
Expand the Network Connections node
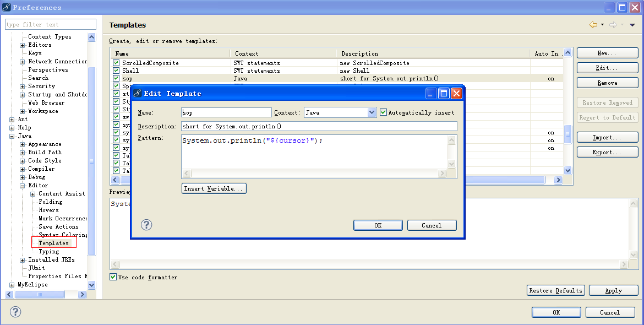[x=22, y=62]
